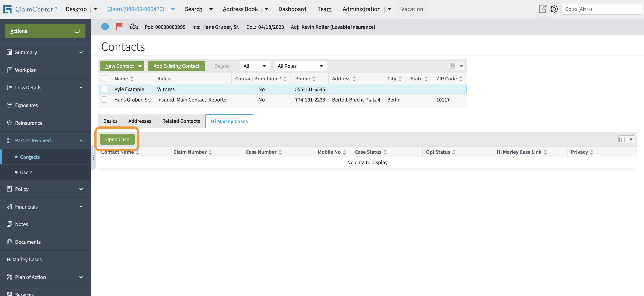
Task: Expand the Financials sidebar section
Action: 81,206
